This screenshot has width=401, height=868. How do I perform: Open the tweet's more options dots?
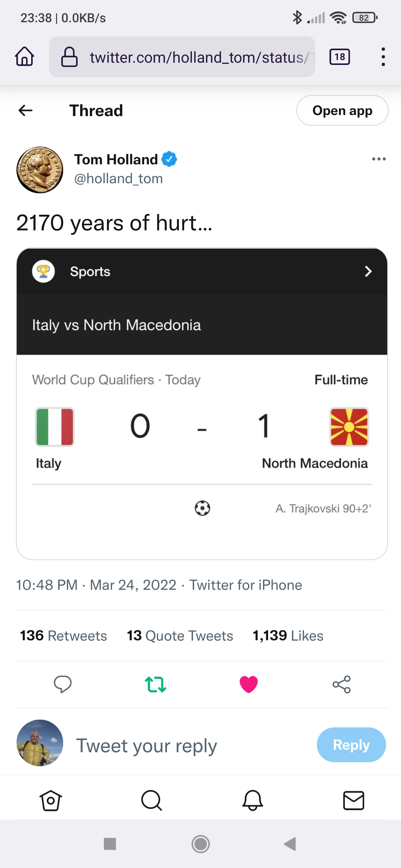click(x=378, y=159)
